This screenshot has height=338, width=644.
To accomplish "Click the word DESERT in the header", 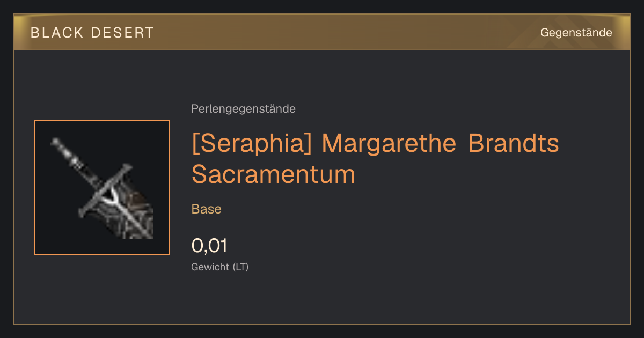I will [x=122, y=33].
